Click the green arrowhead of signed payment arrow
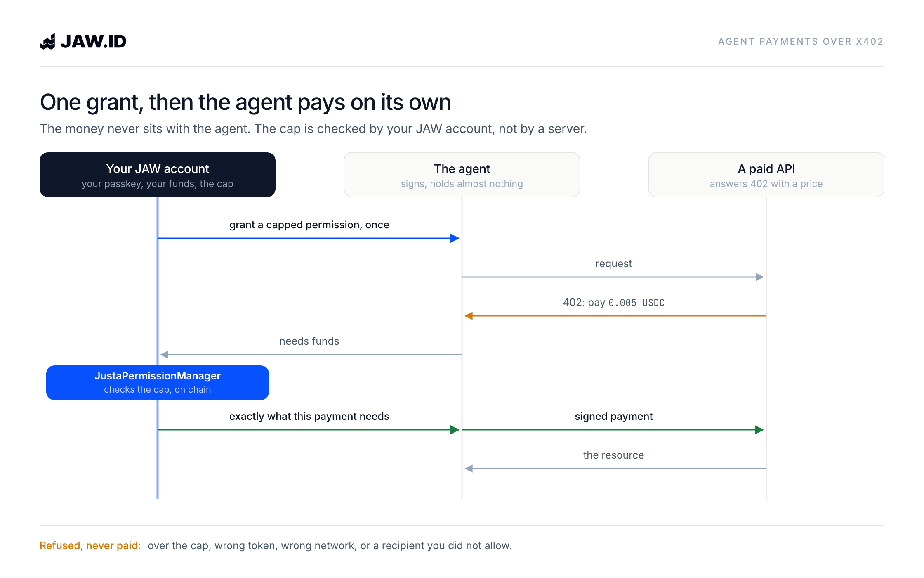This screenshot has height=578, width=924. pos(759,430)
